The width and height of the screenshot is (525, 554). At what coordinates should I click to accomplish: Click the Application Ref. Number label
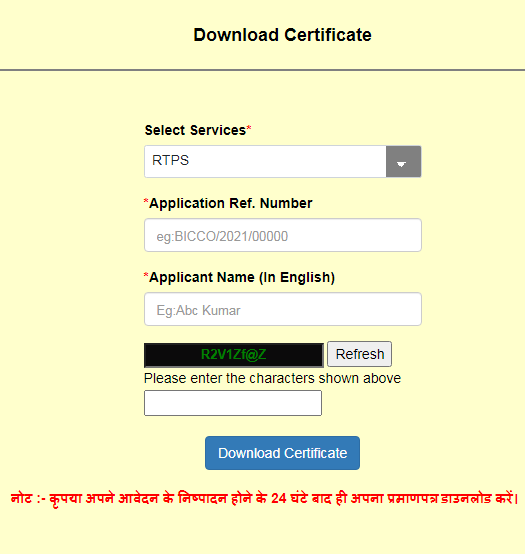[231, 203]
